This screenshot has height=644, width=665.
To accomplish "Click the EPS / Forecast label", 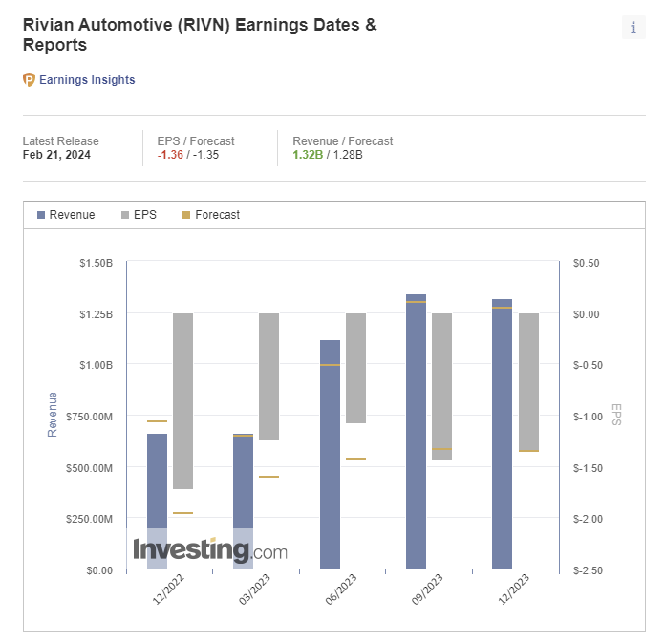I will point(196,140).
